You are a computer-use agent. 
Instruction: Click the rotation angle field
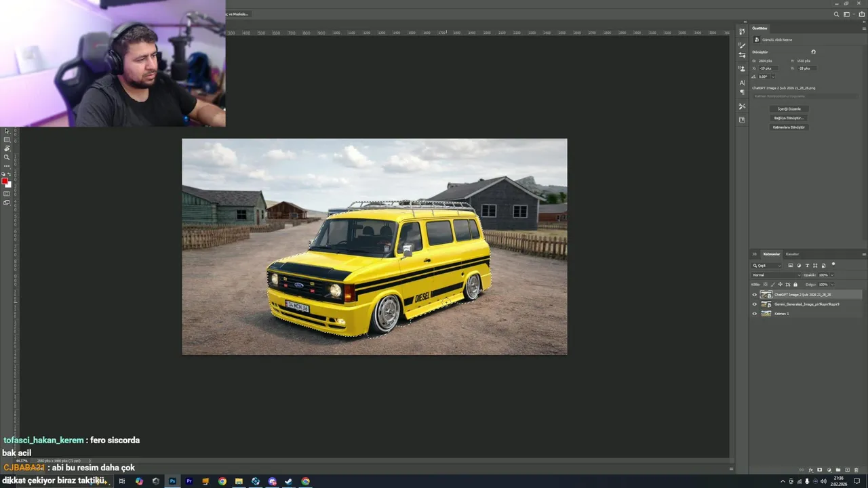pyautogui.click(x=764, y=77)
